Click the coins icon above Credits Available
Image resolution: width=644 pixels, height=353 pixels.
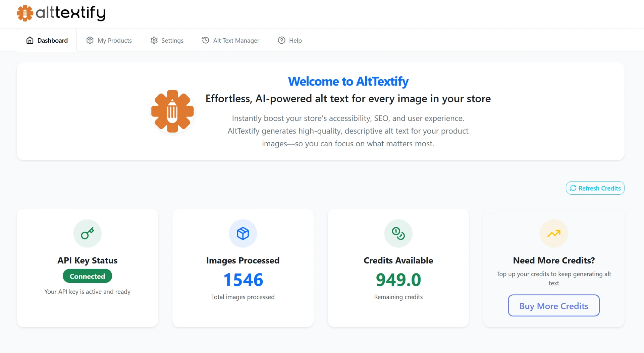398,233
